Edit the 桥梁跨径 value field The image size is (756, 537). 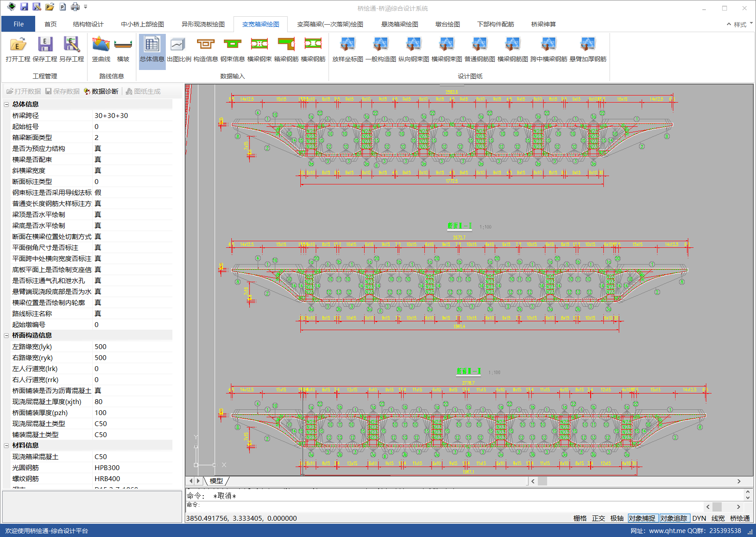pyautogui.click(x=132, y=115)
